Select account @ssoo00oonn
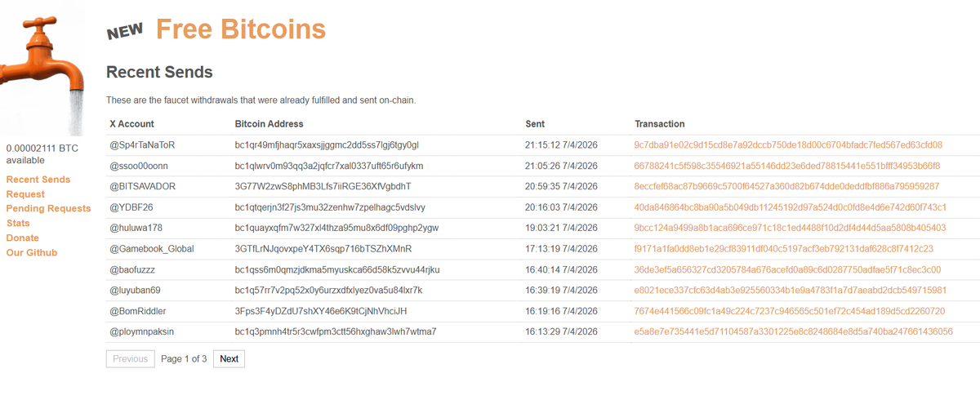This screenshot has width=980, height=400. (139, 166)
